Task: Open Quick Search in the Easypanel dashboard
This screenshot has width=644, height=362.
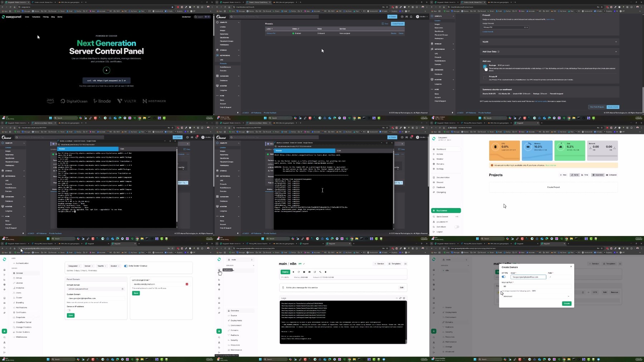Action: pos(445,217)
